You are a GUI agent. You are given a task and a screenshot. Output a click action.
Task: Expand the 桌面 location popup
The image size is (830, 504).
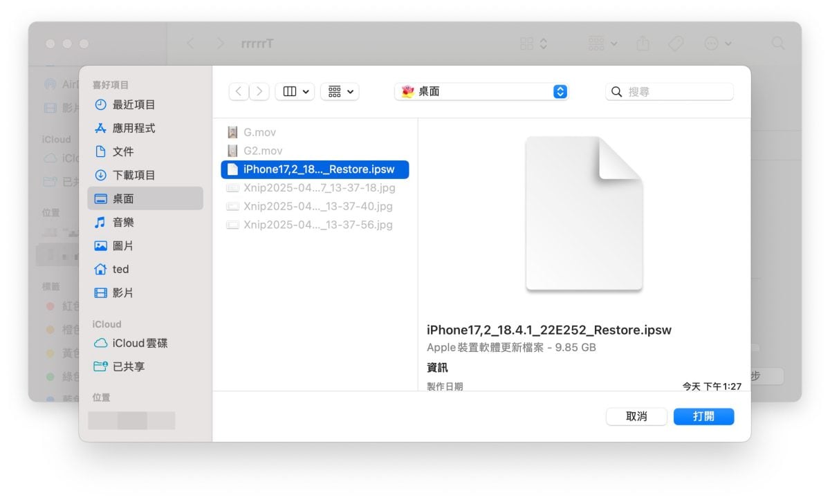[x=560, y=91]
